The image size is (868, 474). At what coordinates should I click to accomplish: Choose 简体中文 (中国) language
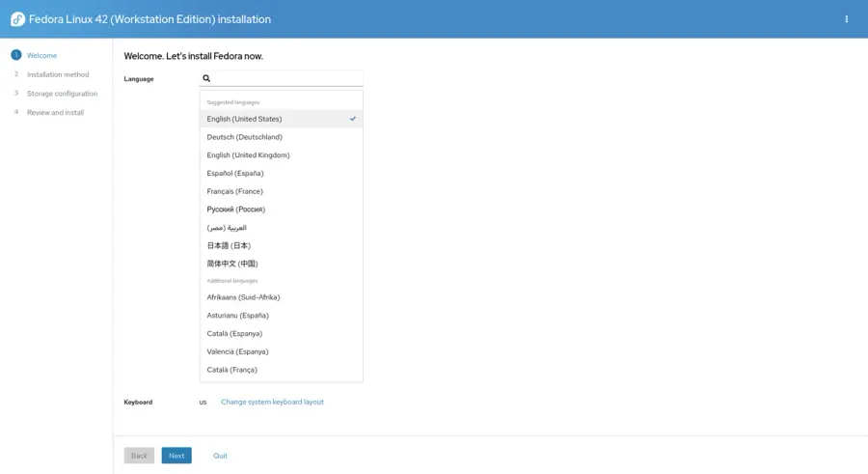tap(282, 264)
